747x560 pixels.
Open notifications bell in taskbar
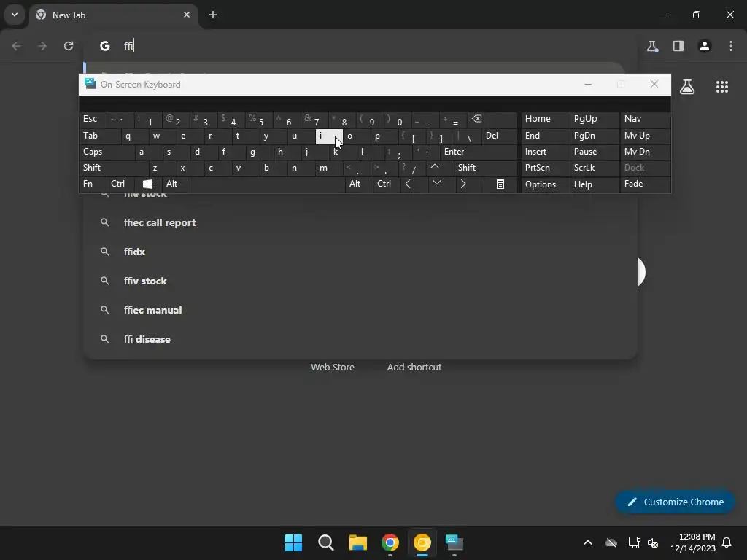click(x=727, y=542)
